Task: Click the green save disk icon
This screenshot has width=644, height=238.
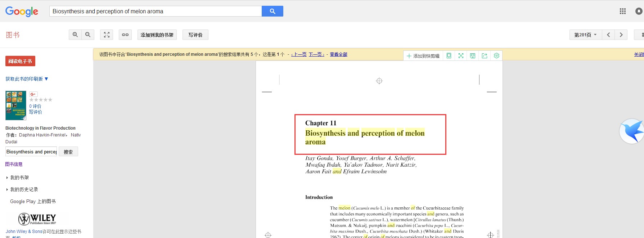Action: (473, 56)
